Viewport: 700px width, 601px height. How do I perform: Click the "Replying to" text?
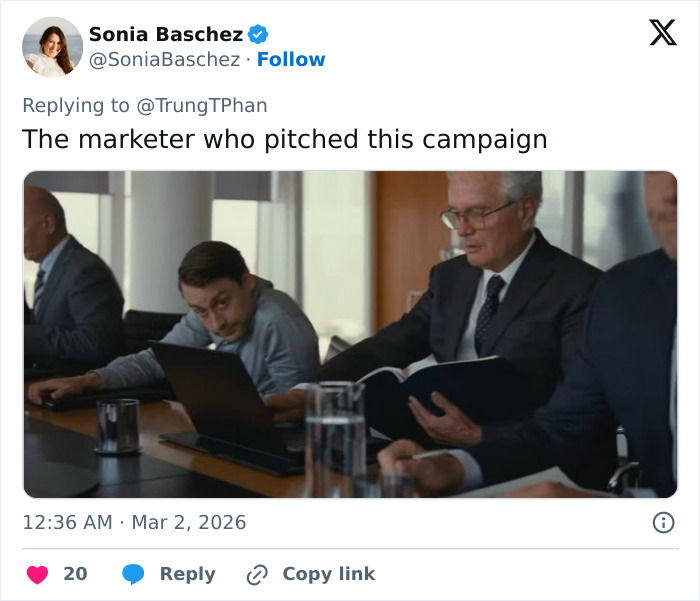point(76,105)
